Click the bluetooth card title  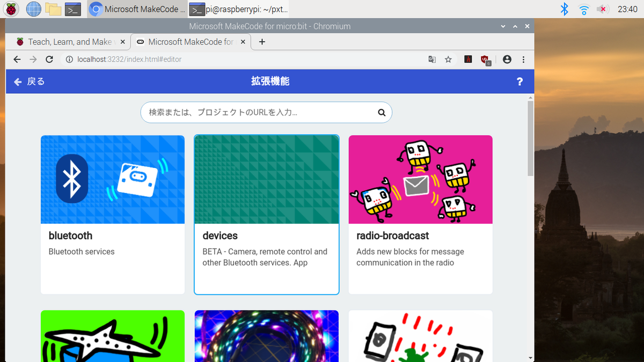pyautogui.click(x=70, y=236)
